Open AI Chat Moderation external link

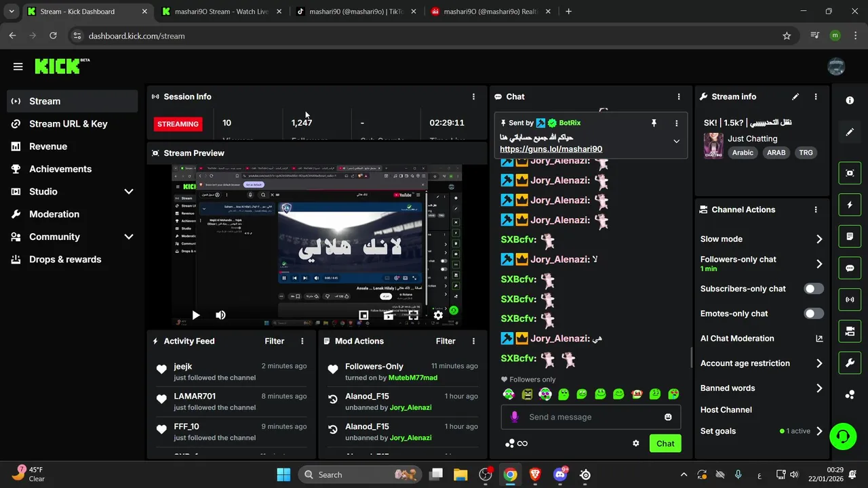click(x=819, y=338)
